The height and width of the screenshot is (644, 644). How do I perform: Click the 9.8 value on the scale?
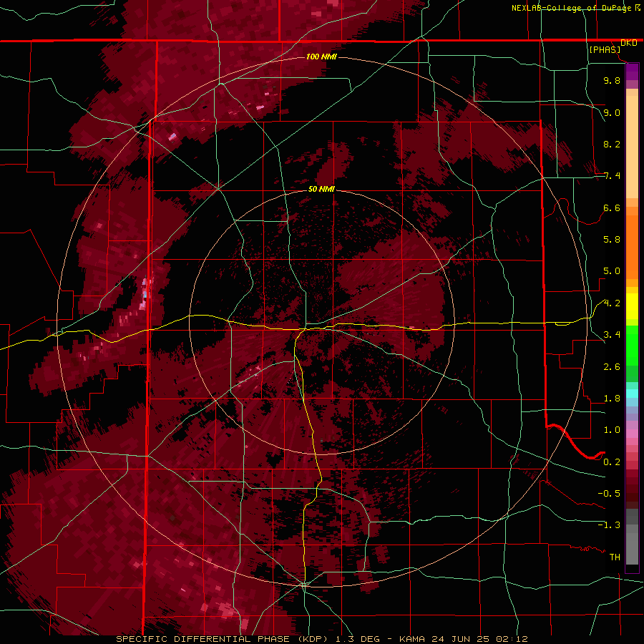pos(612,80)
